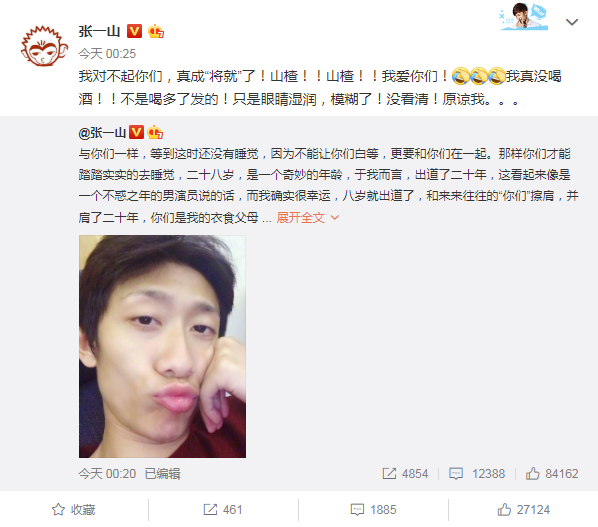Click the card decoration image in the top right
The height and width of the screenshot is (527, 598).
coord(524,17)
